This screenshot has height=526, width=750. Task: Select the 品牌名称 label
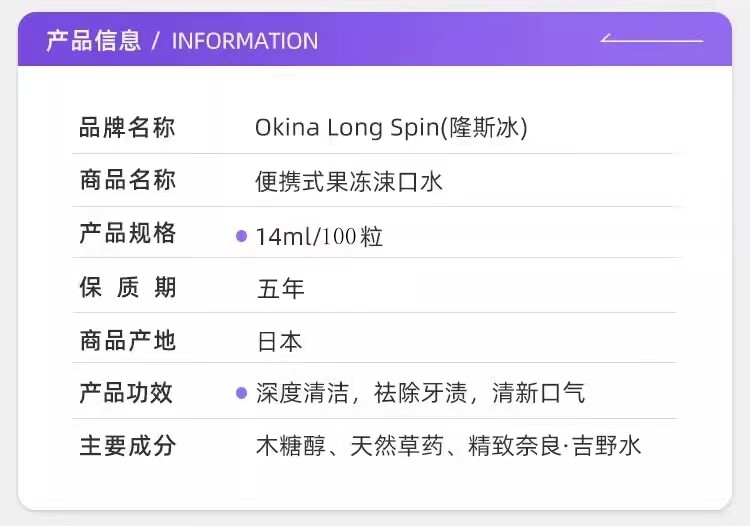point(127,128)
